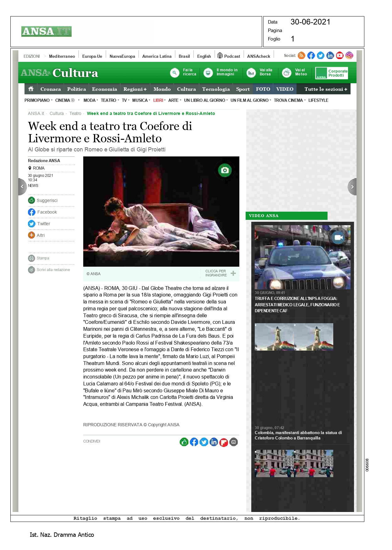
Task: Open the Vai al Meteo weather icon
Action: pos(286,73)
